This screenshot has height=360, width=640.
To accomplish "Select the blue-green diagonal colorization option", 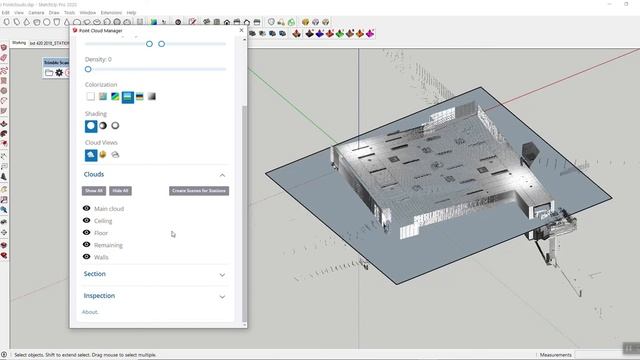I will coord(115,96).
